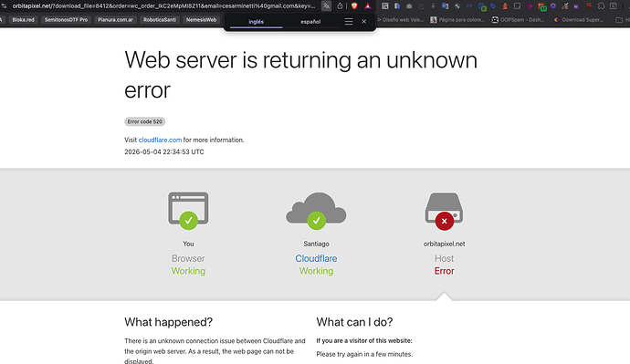Click the host server icon with red X

[444, 211]
